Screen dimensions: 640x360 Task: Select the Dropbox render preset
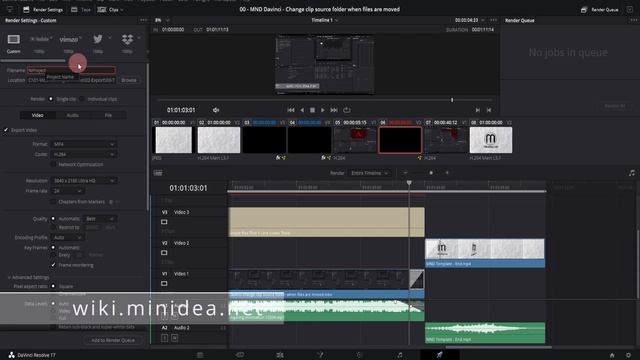127,43
